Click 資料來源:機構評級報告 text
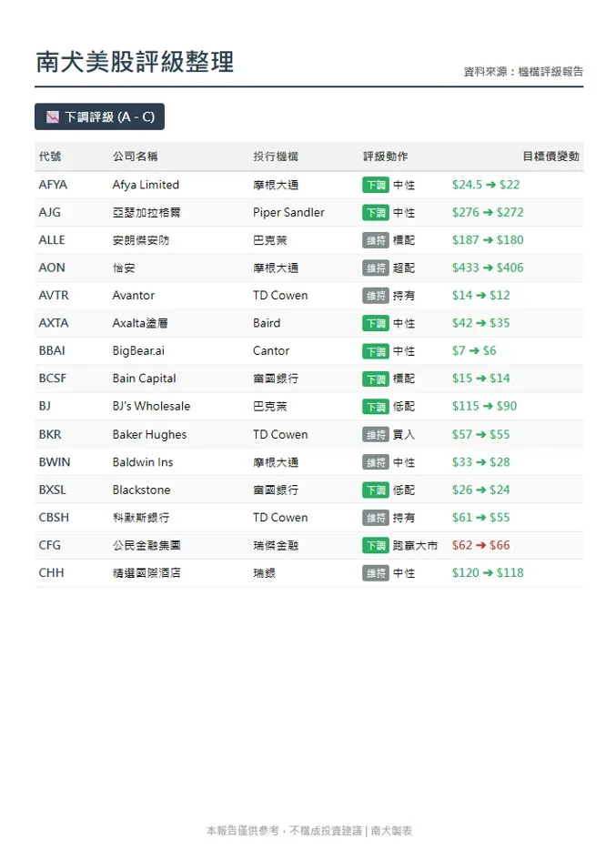Image resolution: width=616 pixels, height=849 pixels. click(x=523, y=72)
